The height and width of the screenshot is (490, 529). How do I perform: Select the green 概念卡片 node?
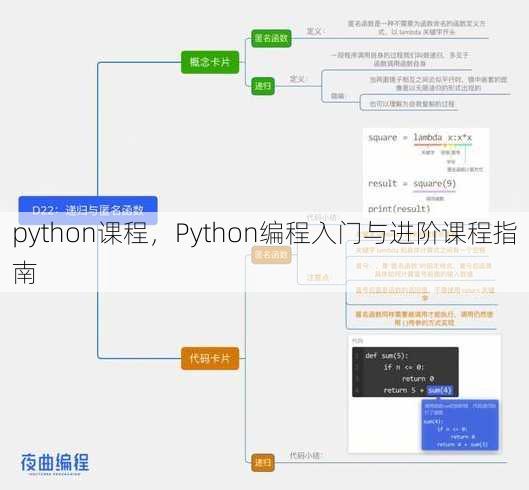(210, 62)
